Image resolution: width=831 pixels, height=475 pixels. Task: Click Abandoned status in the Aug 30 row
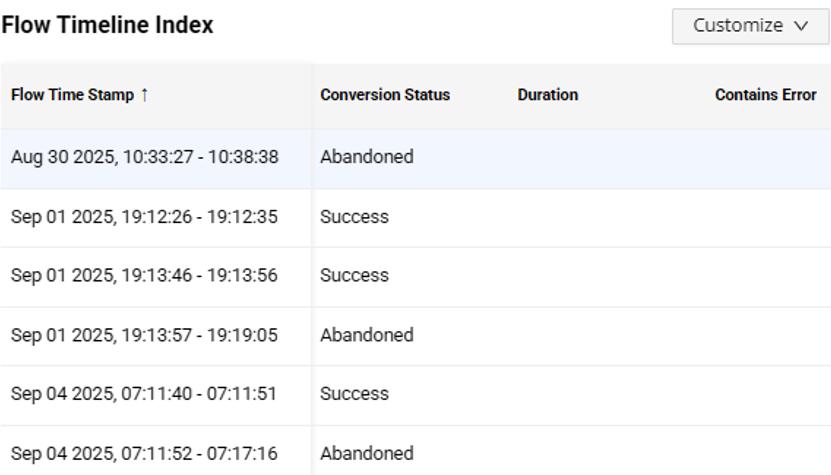pyautogui.click(x=367, y=157)
